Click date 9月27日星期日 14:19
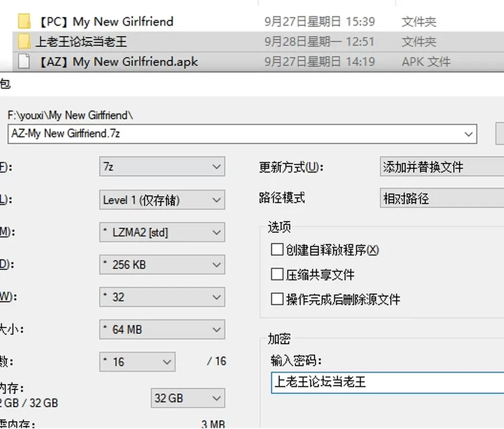The height and width of the screenshot is (429, 504). [x=320, y=62]
